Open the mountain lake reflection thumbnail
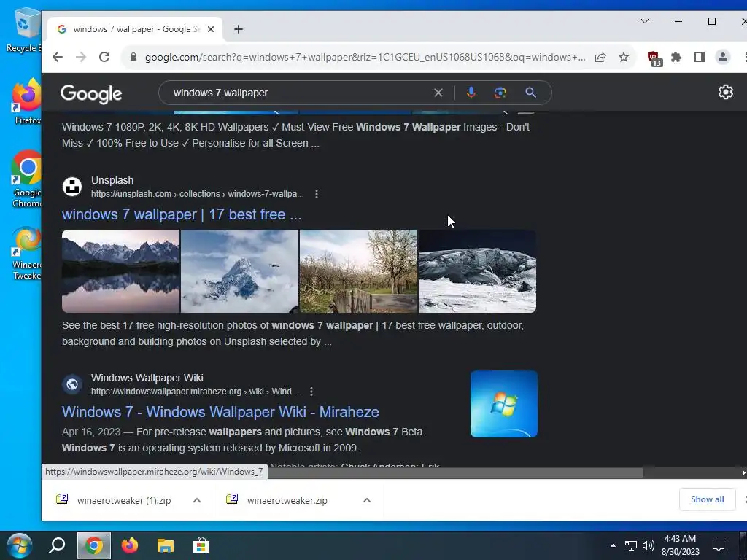 (120, 271)
